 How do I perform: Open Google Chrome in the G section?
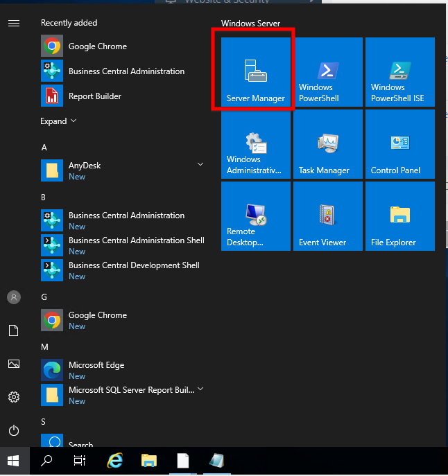[123, 320]
